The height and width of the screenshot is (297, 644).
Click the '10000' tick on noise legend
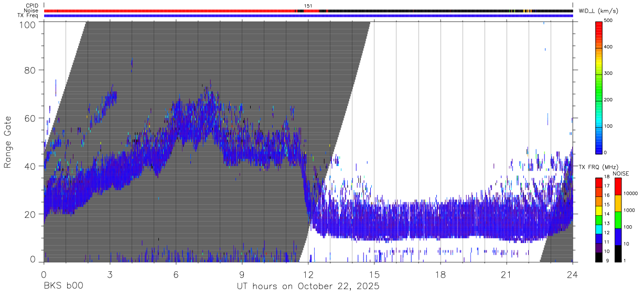coord(630,193)
